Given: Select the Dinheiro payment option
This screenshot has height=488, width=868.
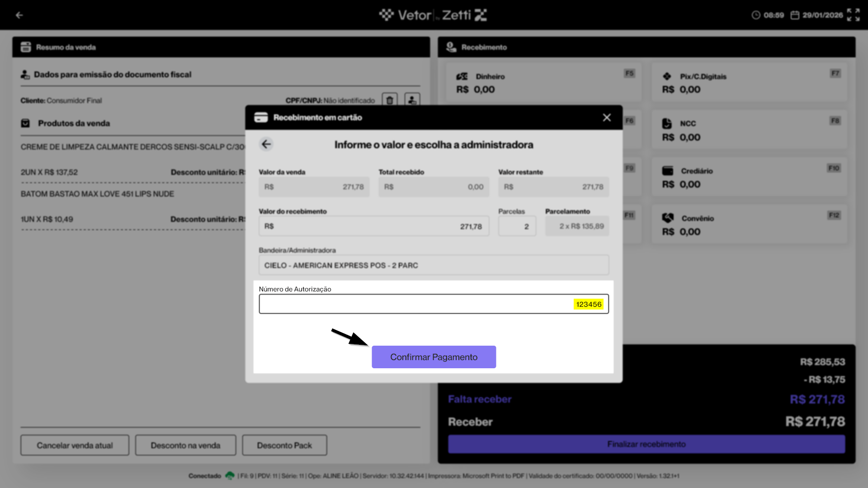Looking at the screenshot, I should click(542, 83).
